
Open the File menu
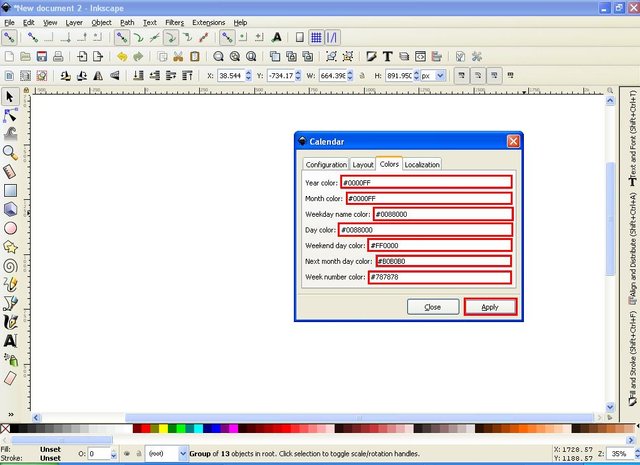click(x=9, y=22)
